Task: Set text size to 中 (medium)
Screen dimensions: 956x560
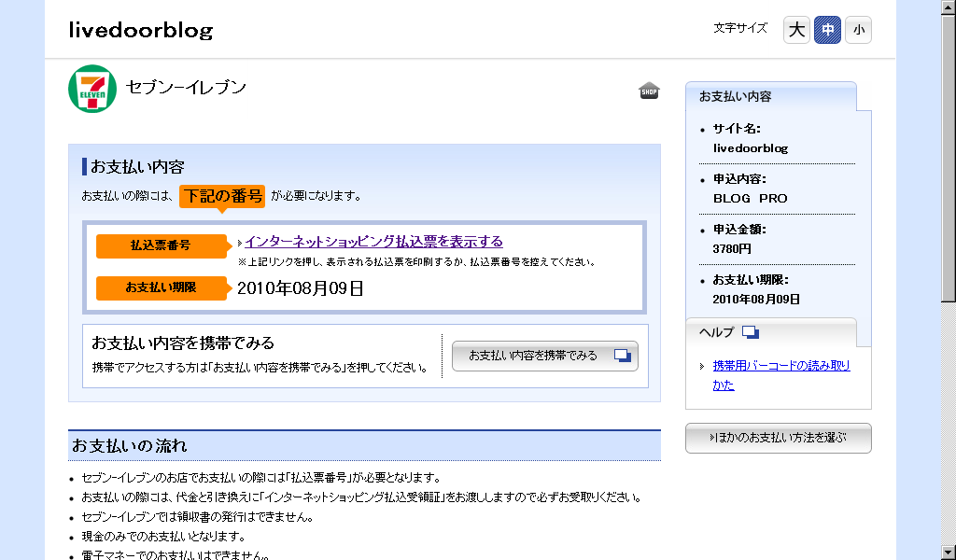Action: (x=827, y=30)
